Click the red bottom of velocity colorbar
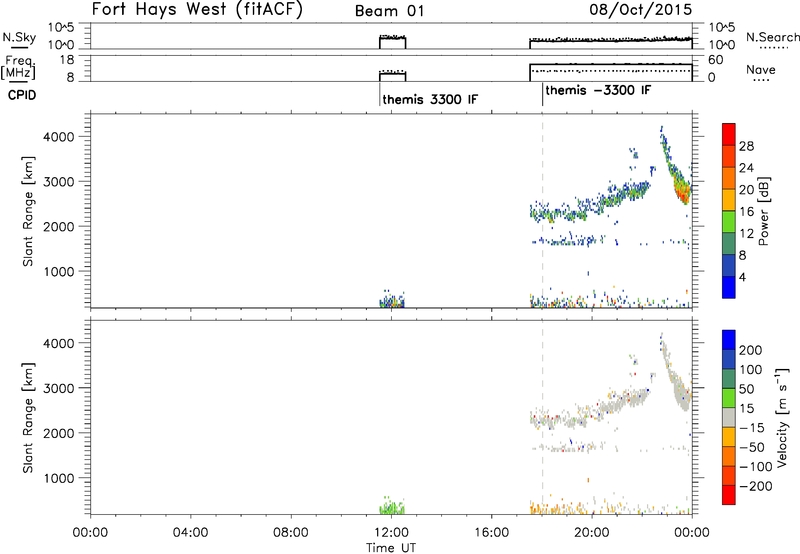 click(x=729, y=495)
